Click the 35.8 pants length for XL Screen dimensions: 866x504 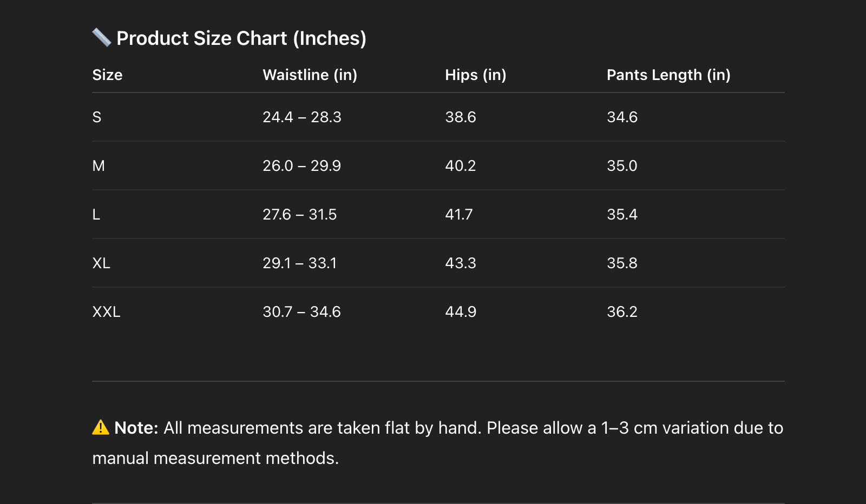point(622,263)
